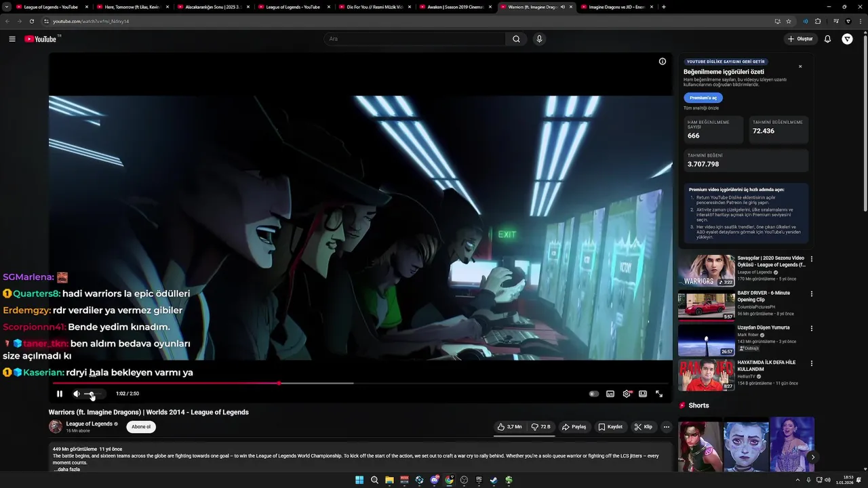Open the HAYATIMDA İLK DEFA HİLE KULLANDIM title
The height and width of the screenshot is (488, 868).
(x=766, y=365)
